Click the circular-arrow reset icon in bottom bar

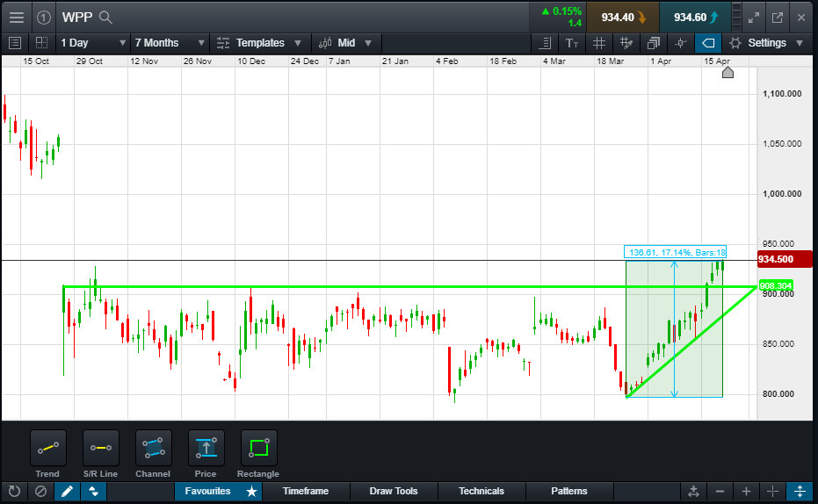click(x=14, y=491)
